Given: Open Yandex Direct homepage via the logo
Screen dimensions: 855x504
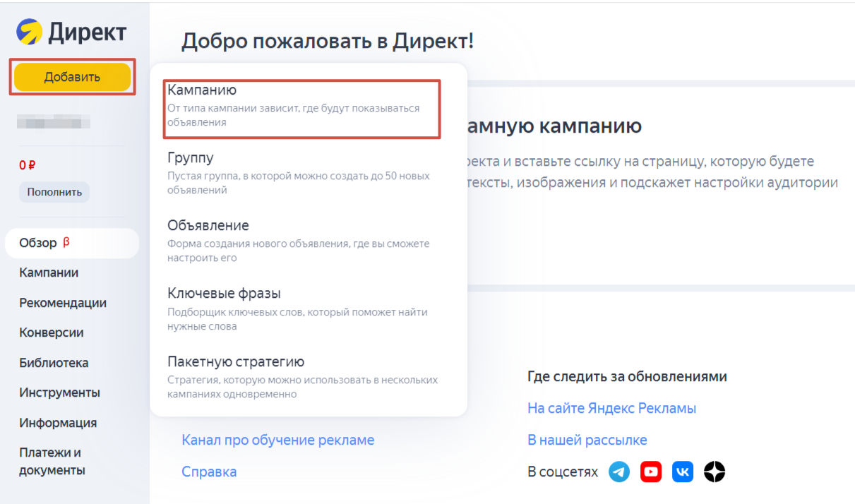Looking at the screenshot, I should click(x=71, y=30).
